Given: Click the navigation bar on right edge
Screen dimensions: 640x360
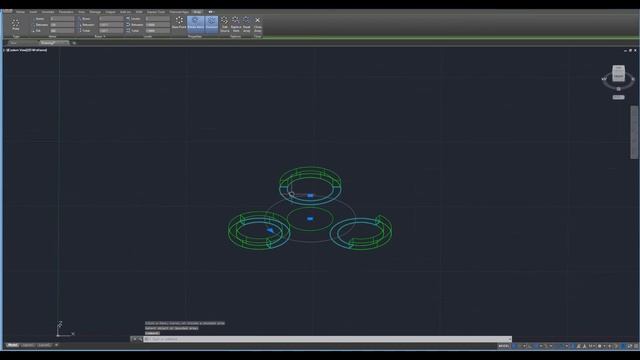Looking at the screenshot, I should (x=634, y=132).
